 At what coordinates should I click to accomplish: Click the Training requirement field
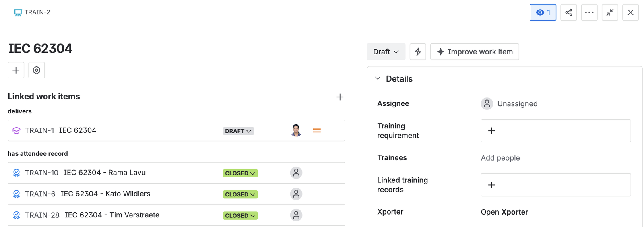[x=555, y=130]
